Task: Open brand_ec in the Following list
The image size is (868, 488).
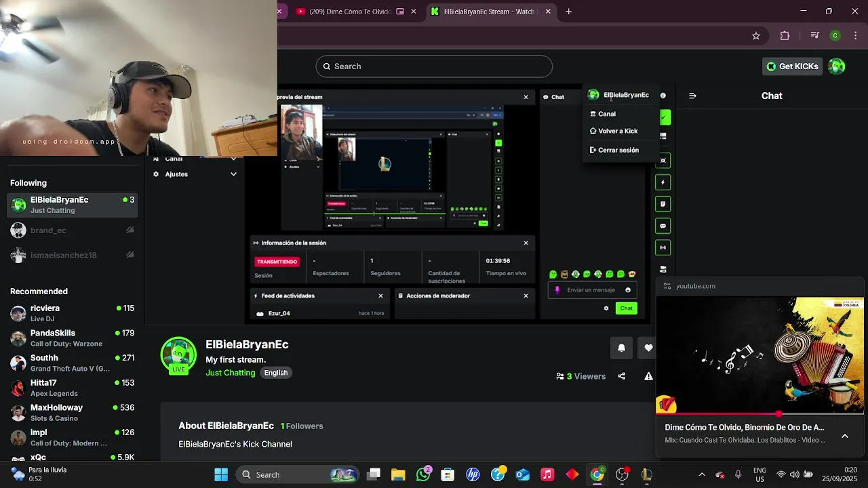Action: point(72,230)
